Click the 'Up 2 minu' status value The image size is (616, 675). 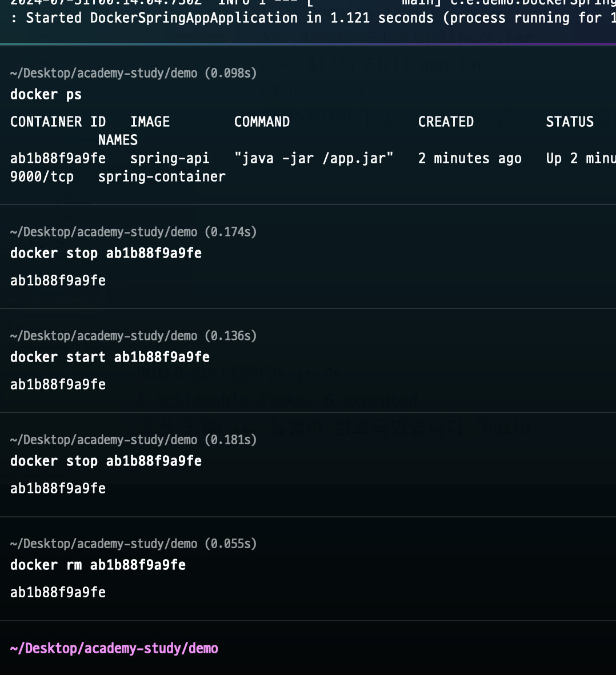point(581,158)
